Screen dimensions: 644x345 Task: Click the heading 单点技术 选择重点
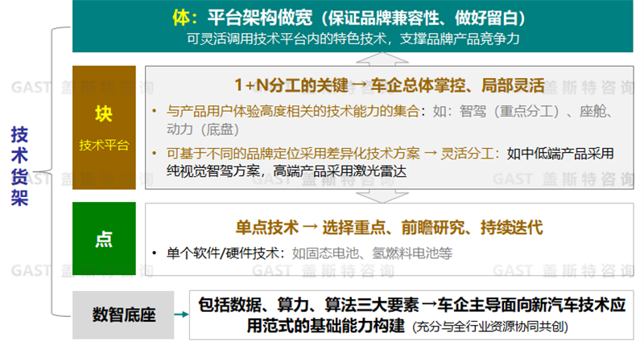pos(390,227)
